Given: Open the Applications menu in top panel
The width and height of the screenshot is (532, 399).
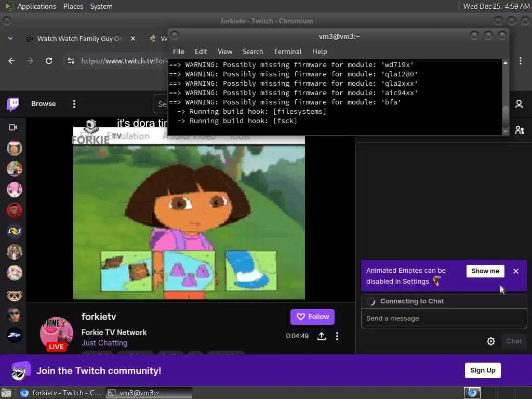Looking at the screenshot, I should point(31,6).
